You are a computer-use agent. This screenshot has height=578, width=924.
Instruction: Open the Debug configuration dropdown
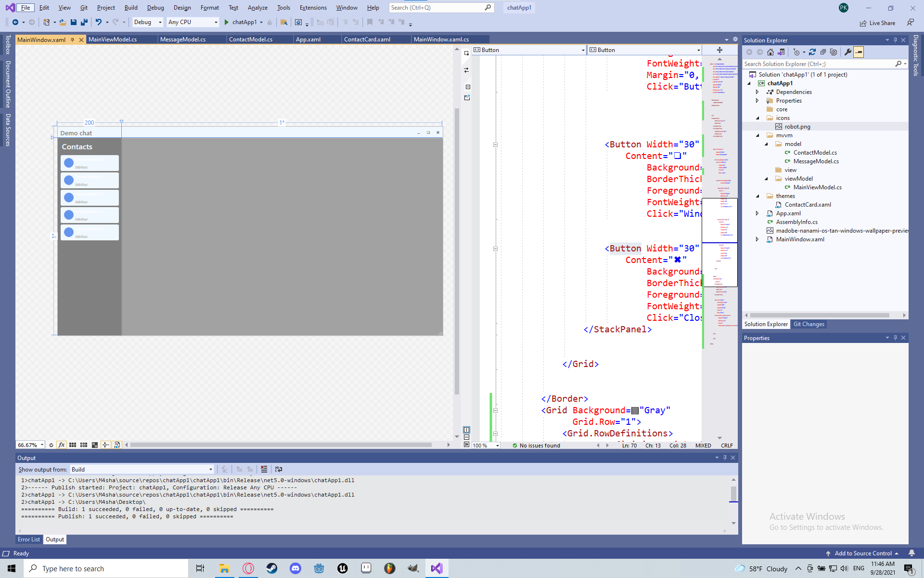pyautogui.click(x=159, y=22)
